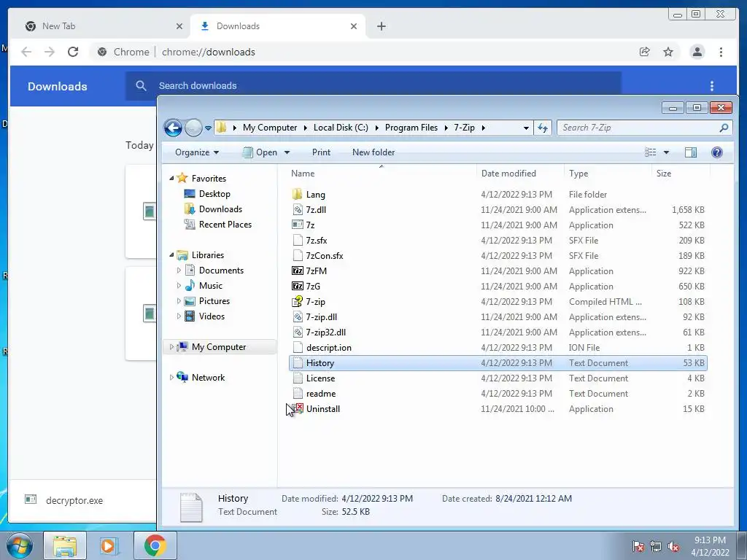This screenshot has width=747, height=560.
Task: Click decryptor.exe in Chrome download bar
Action: (x=74, y=500)
